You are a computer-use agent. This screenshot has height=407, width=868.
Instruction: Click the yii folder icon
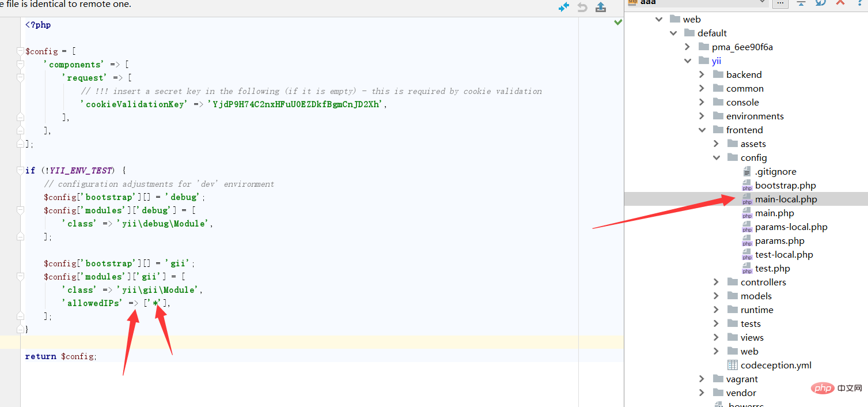point(703,61)
